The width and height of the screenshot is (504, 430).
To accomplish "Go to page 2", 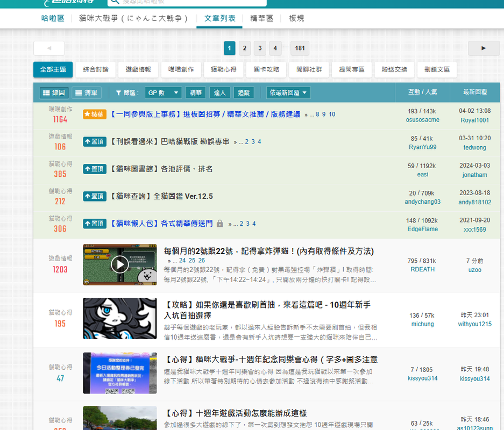I will [x=245, y=48].
